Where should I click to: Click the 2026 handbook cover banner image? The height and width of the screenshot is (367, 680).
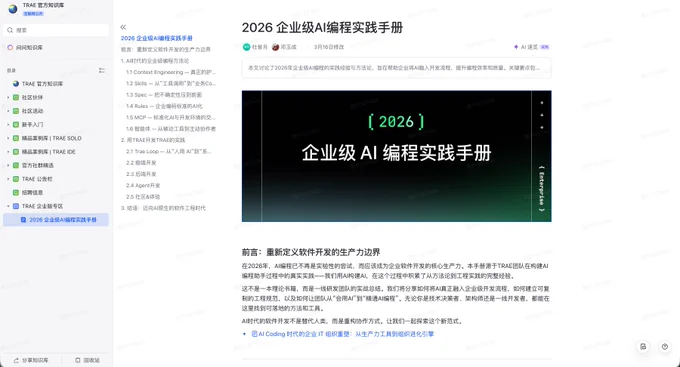396,156
